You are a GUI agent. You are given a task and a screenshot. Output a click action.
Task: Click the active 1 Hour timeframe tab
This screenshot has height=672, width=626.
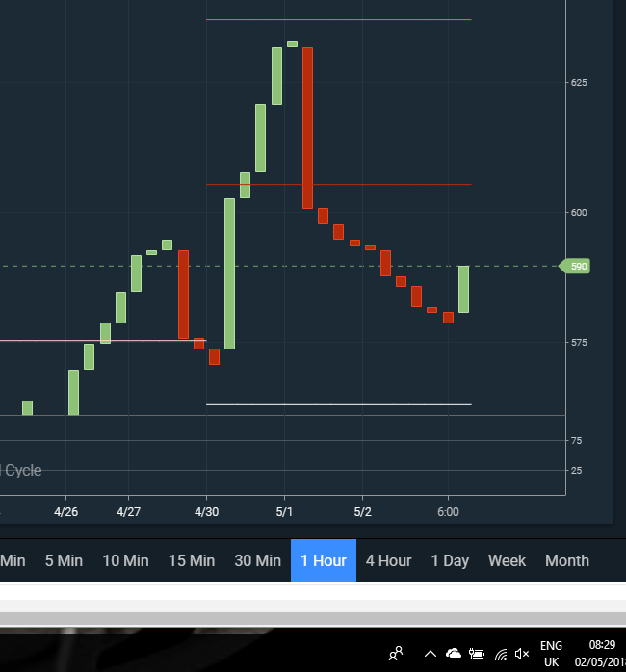(324, 560)
